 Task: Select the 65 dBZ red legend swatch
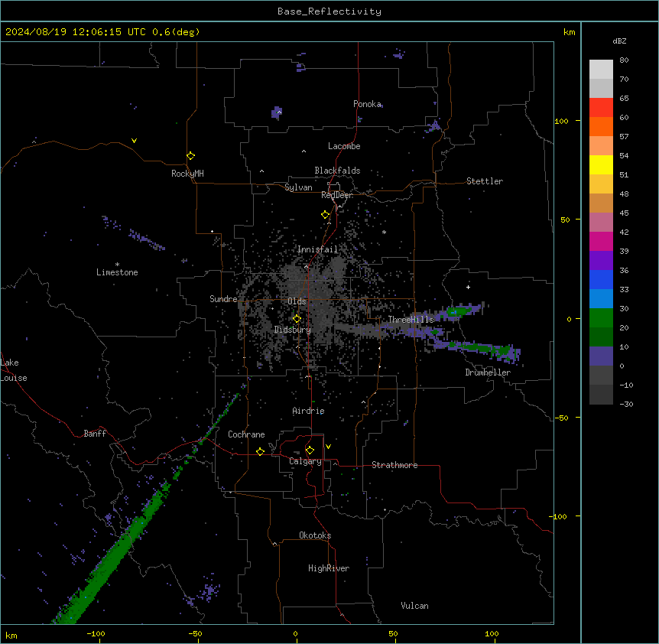[x=601, y=107]
